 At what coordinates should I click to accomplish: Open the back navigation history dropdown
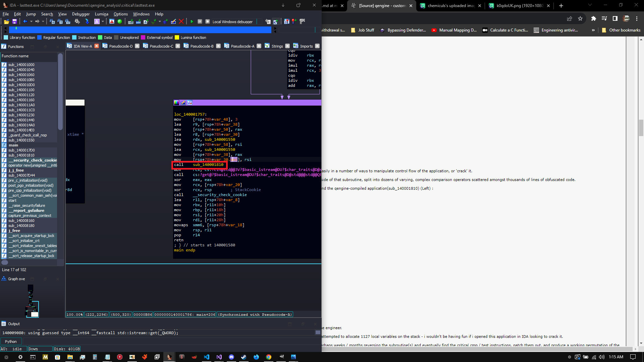click(x=31, y=21)
